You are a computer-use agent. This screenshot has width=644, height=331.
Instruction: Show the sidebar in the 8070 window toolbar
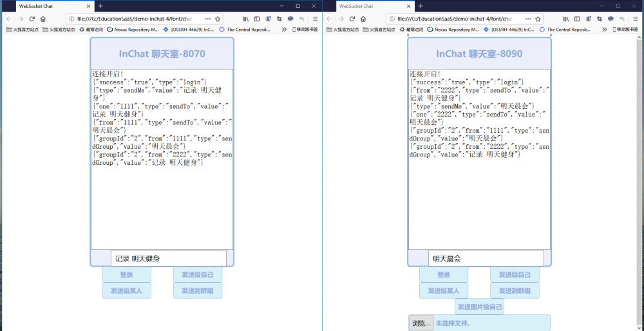click(257, 19)
